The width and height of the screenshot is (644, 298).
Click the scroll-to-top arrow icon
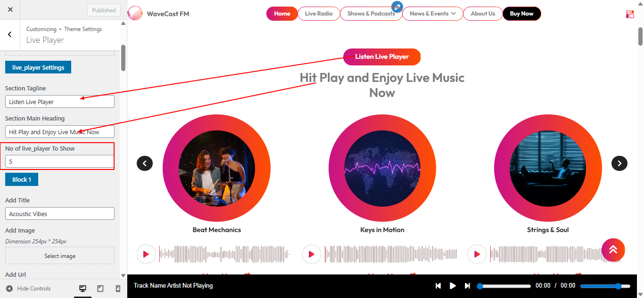pos(613,250)
